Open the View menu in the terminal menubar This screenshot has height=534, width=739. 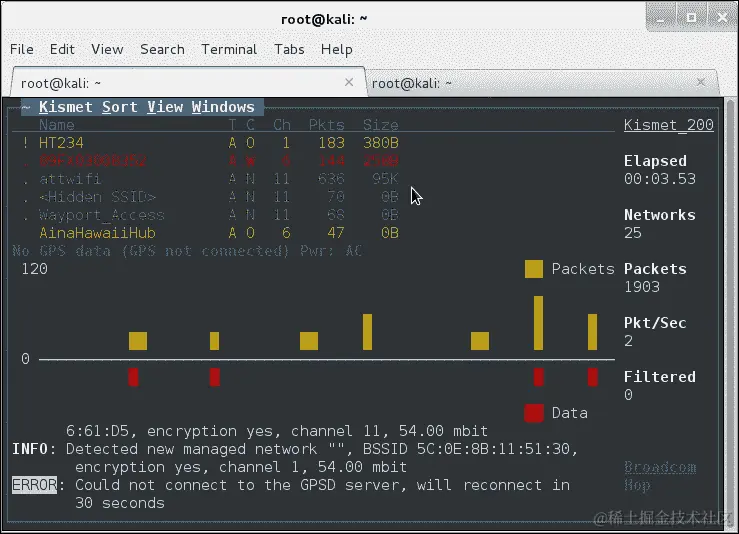pyautogui.click(x=107, y=49)
